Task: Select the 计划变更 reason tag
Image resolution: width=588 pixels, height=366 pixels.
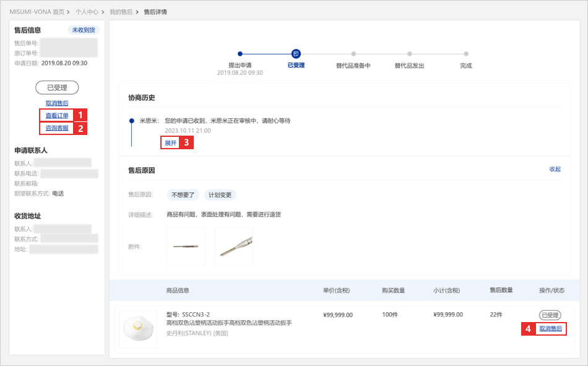Action: point(220,195)
